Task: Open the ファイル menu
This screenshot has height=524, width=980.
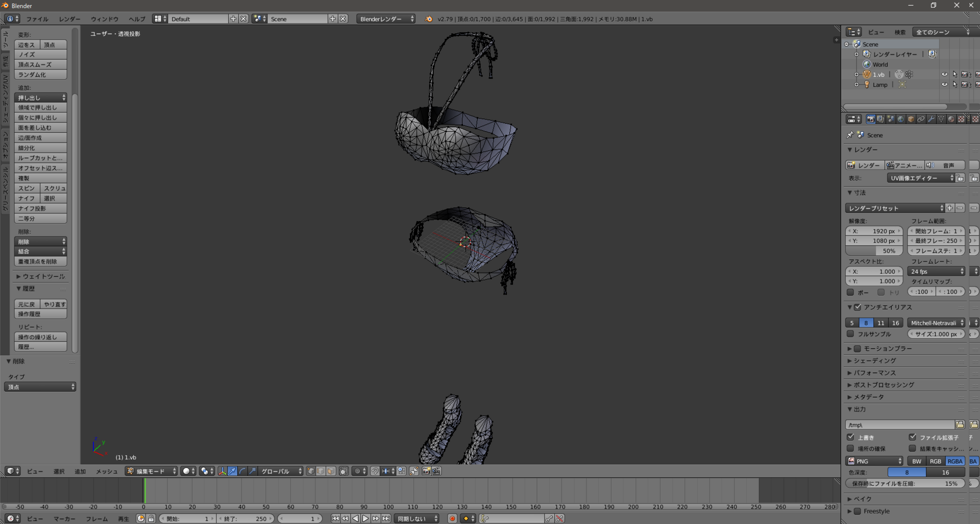Action: [x=37, y=19]
